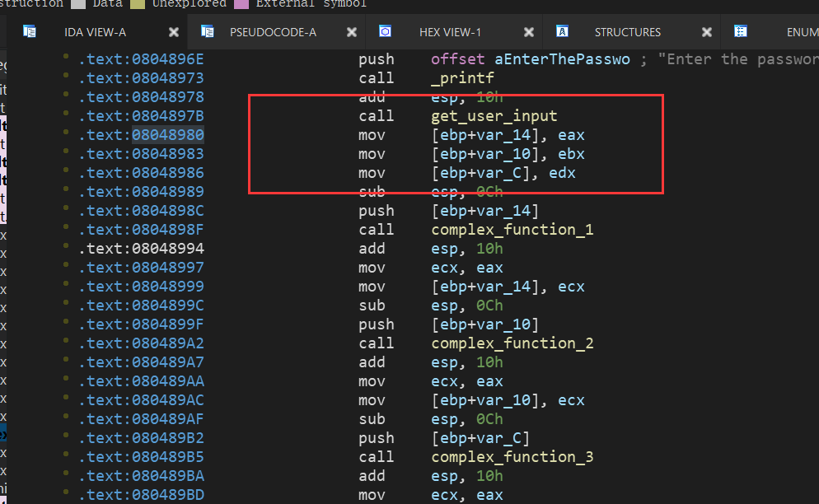Click the push mnemonic at 0804896E
The width and height of the screenshot is (819, 504).
[x=376, y=59]
